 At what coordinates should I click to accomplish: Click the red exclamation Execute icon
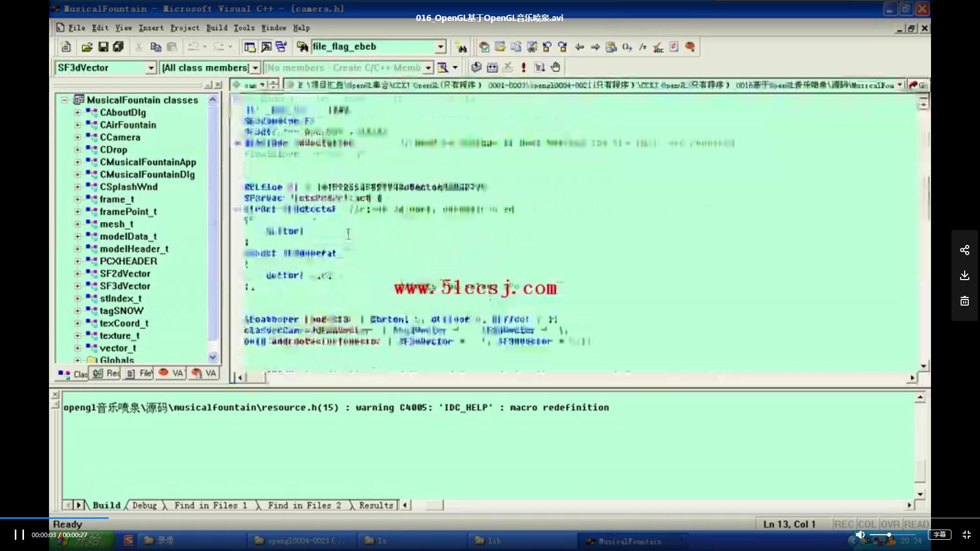523,67
